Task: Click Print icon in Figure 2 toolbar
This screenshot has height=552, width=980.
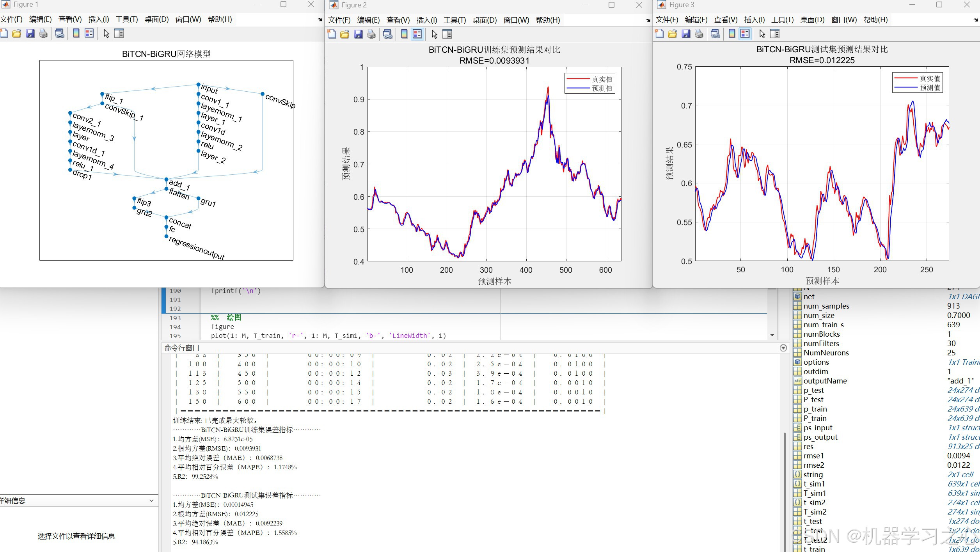Action: [371, 34]
